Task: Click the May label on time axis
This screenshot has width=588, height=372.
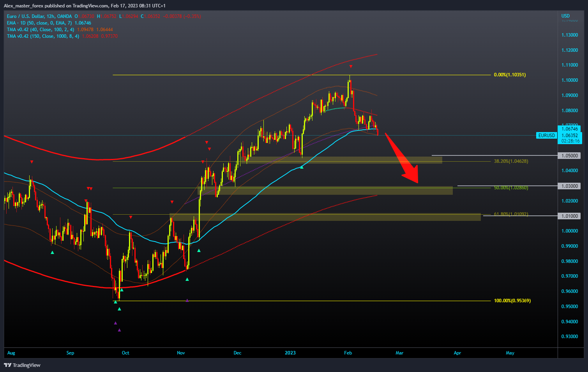Action: [x=510, y=353]
